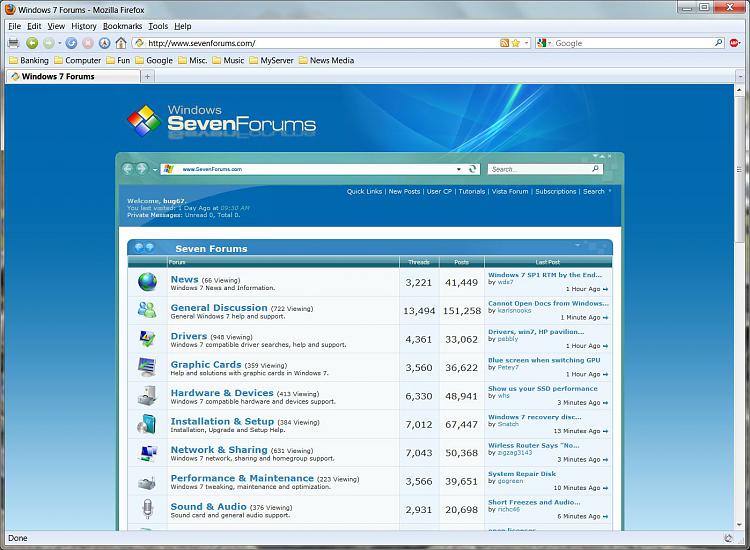The width and height of the screenshot is (750, 550).
Task: Click the User CP navigation link
Action: coord(439,191)
